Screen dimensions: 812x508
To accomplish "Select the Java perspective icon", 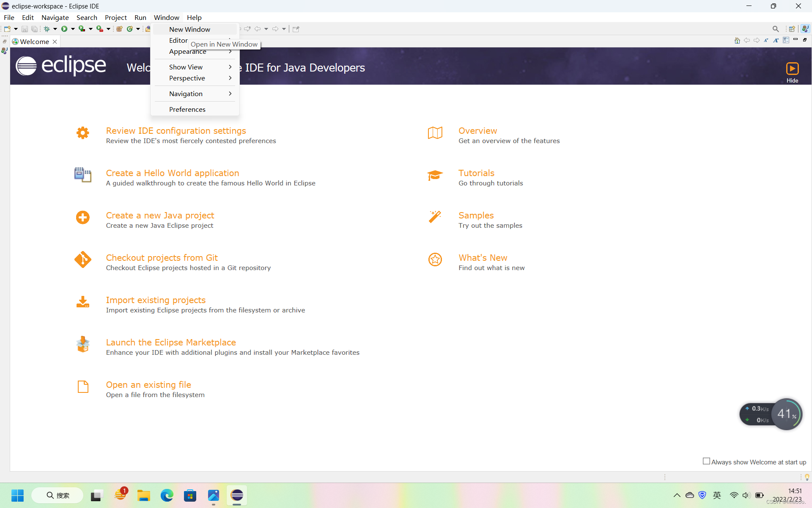I will click(805, 29).
